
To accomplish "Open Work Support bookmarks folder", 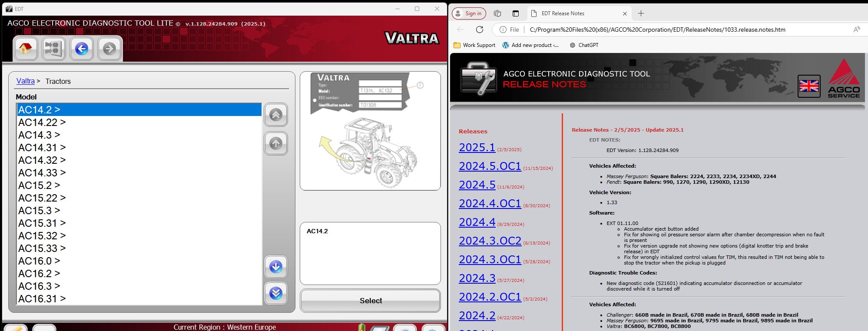I will pyautogui.click(x=474, y=45).
